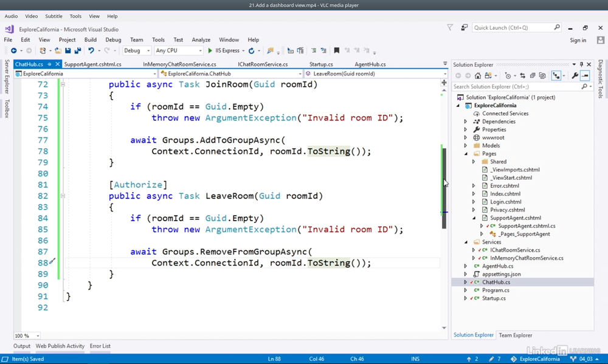Click the New Project toolbar icon

pyautogui.click(x=43, y=51)
